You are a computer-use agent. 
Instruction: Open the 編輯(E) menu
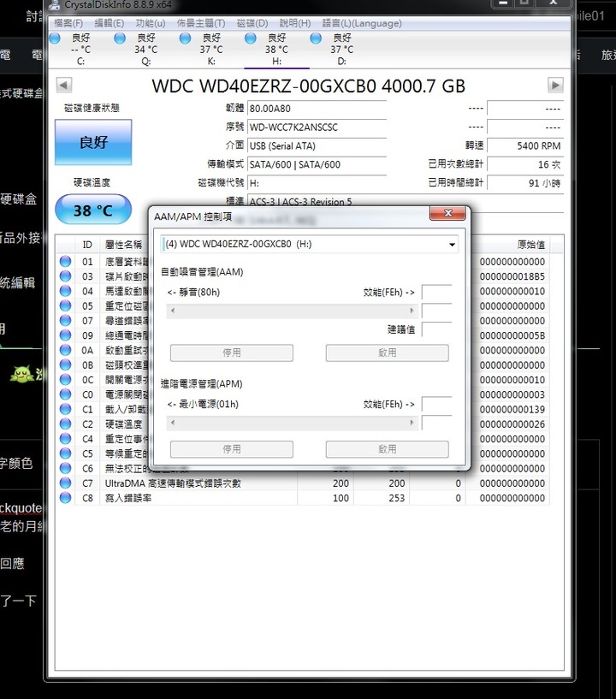(x=110, y=23)
